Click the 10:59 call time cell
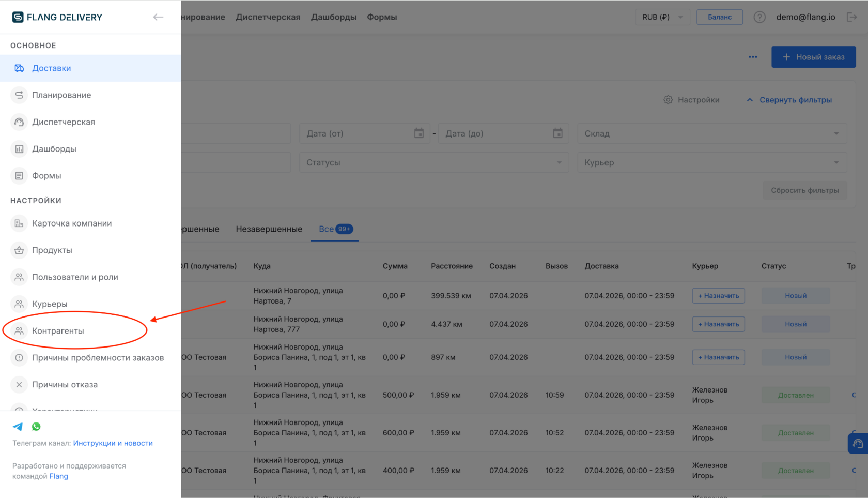Viewport: 868px width, 498px height. [x=554, y=395]
